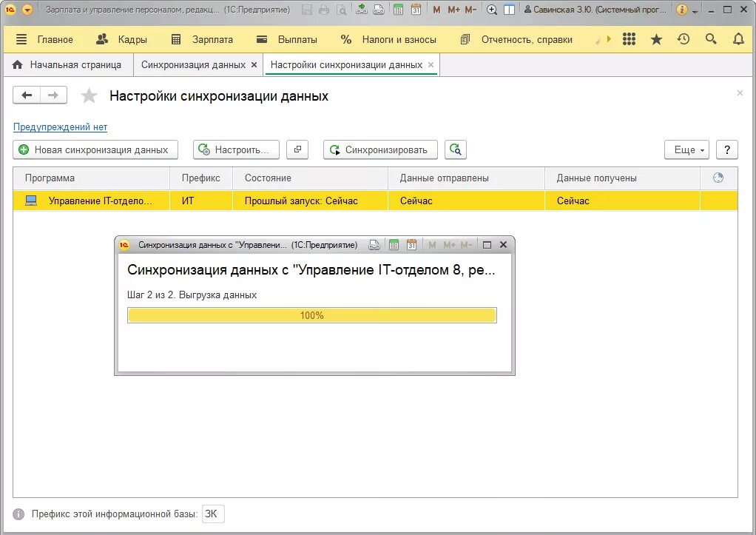Image resolution: width=756 pixels, height=535 pixels.
Task: Open the hamburger sections menu
Action: [x=21, y=39]
